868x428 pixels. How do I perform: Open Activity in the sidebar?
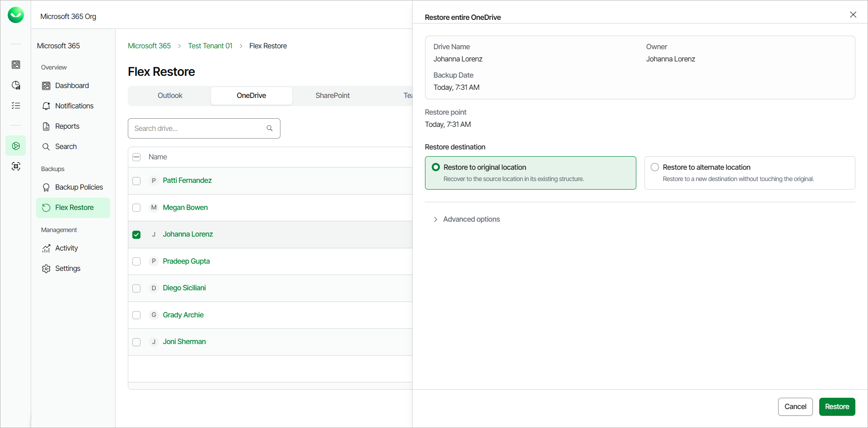73,248
